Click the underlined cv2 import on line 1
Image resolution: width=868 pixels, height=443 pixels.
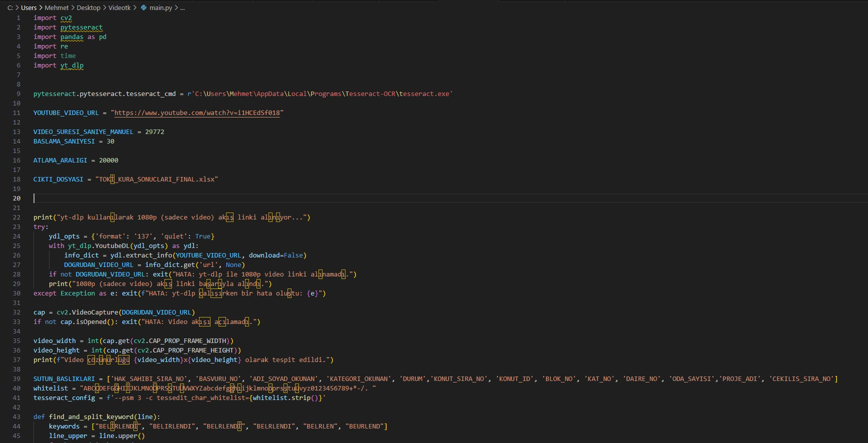click(66, 18)
